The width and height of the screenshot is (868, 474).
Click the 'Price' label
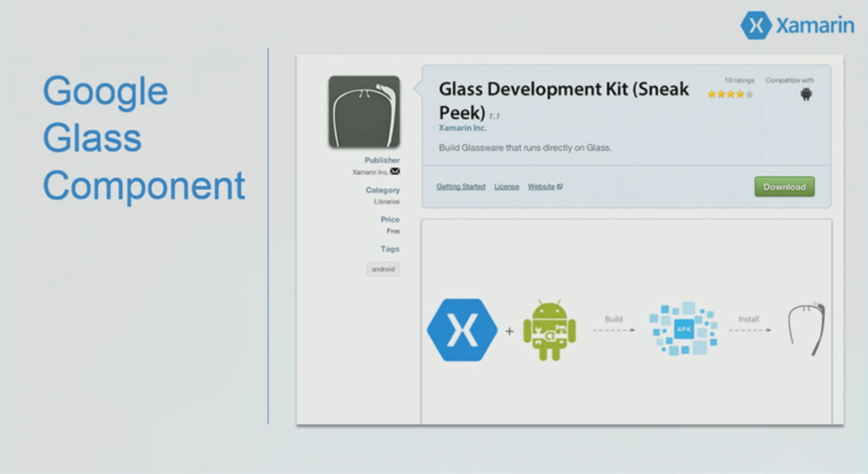click(x=390, y=220)
